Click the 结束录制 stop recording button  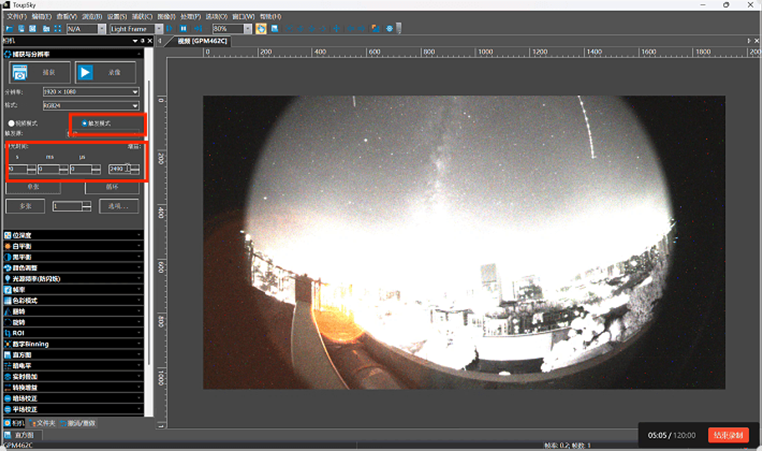tap(728, 436)
